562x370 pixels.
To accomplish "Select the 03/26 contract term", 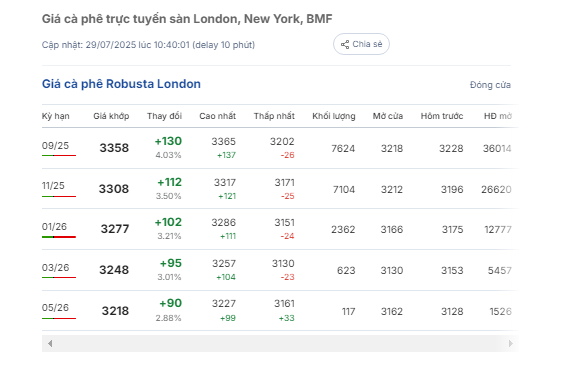I will 56,267.
